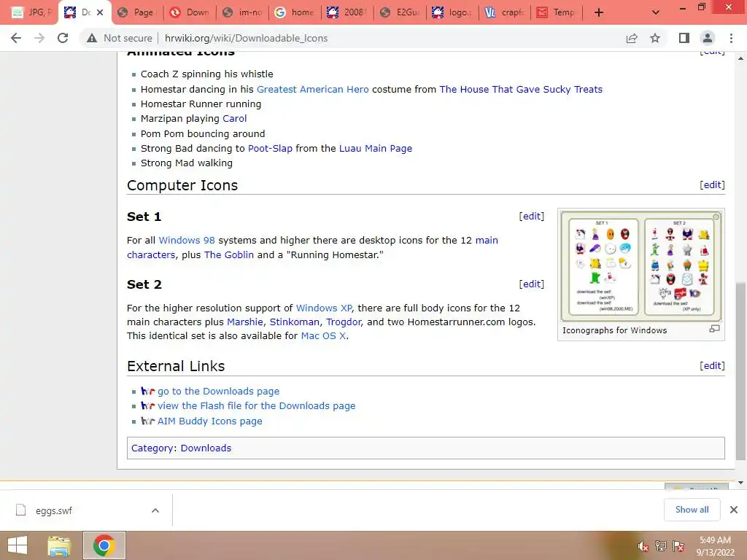Open the Windows Start menu
Image resolution: width=747 pixels, height=560 pixels.
tap(18, 545)
